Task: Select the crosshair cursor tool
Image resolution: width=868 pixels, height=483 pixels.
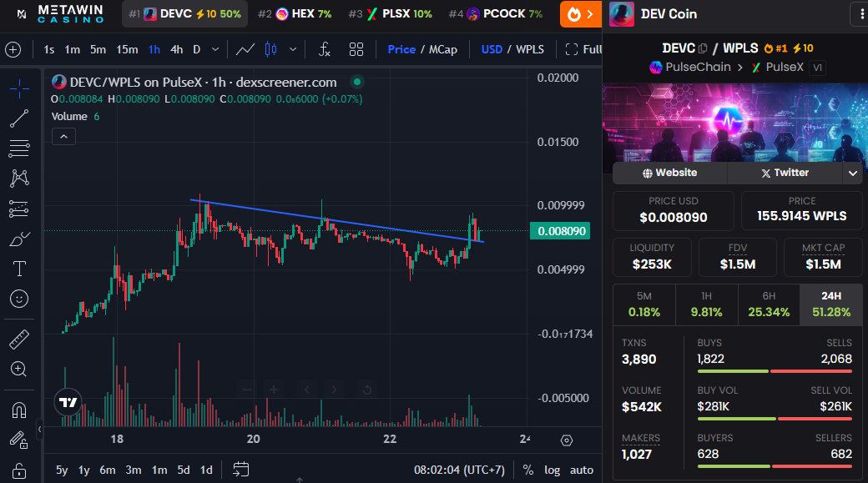Action: [x=19, y=88]
